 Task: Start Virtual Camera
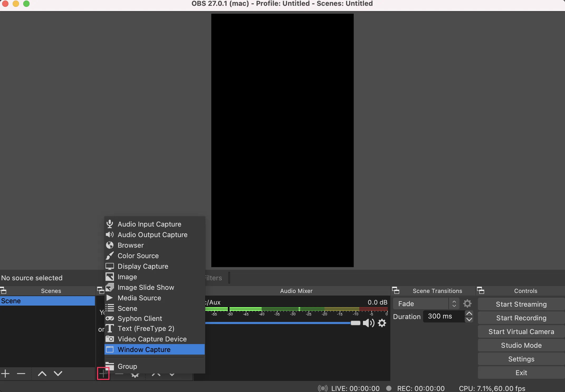521,332
